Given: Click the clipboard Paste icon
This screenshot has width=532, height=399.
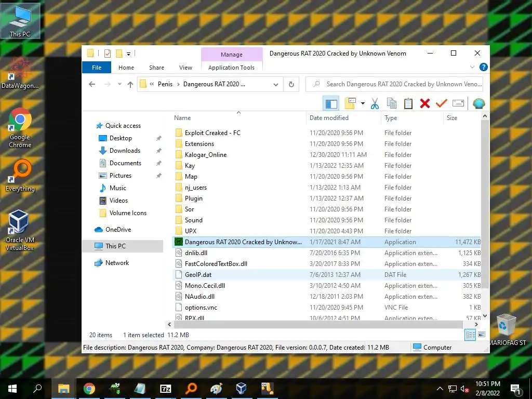Looking at the screenshot, I should coord(408,103).
